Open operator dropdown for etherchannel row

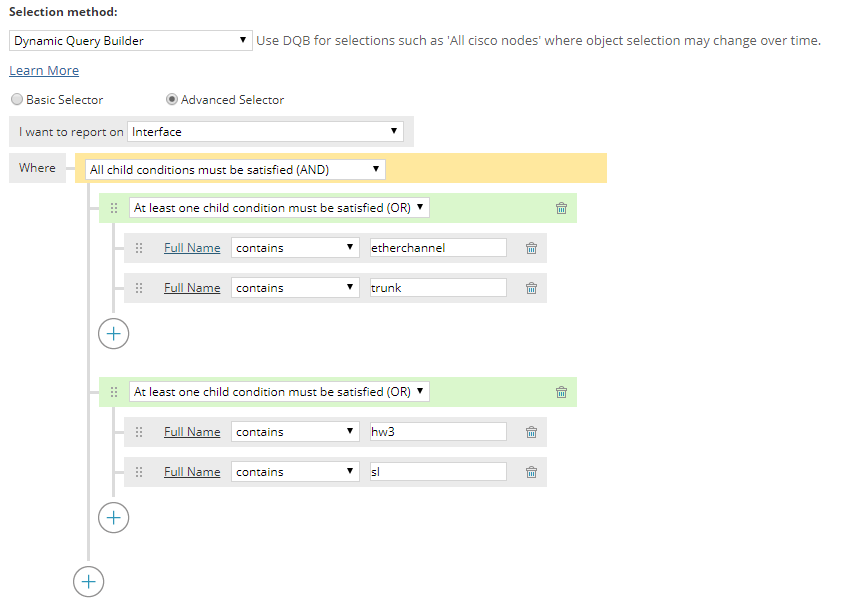295,248
